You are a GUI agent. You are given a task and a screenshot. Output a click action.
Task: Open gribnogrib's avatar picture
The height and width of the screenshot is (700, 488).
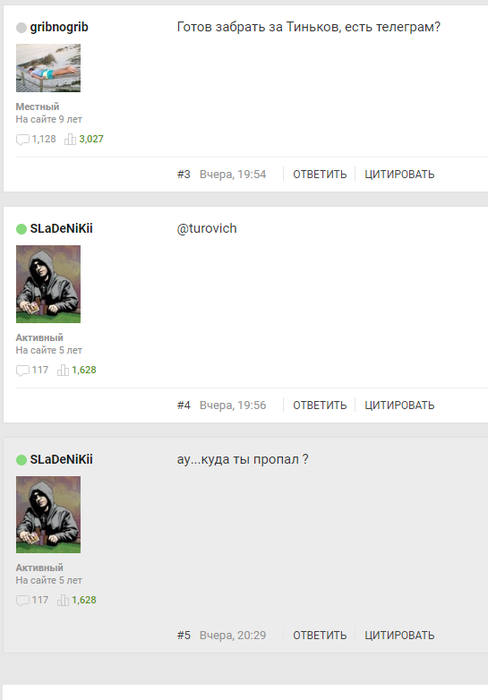[x=48, y=68]
